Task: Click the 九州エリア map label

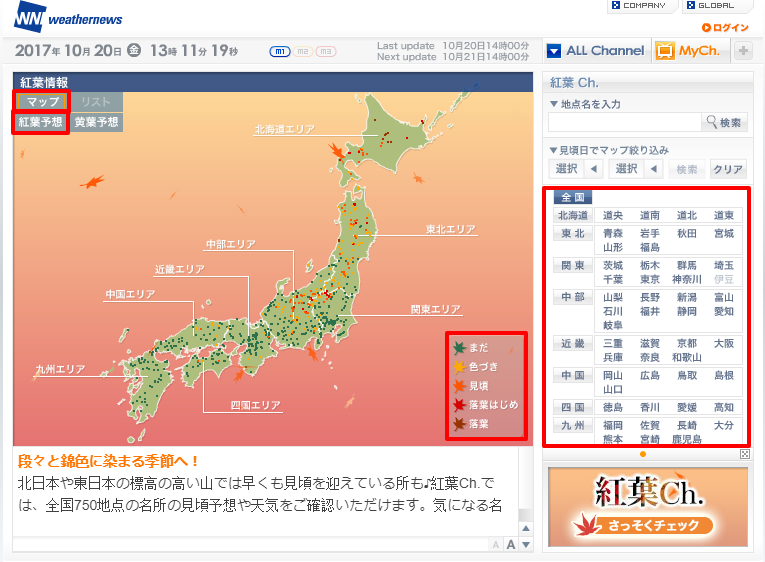Action: [x=60, y=369]
